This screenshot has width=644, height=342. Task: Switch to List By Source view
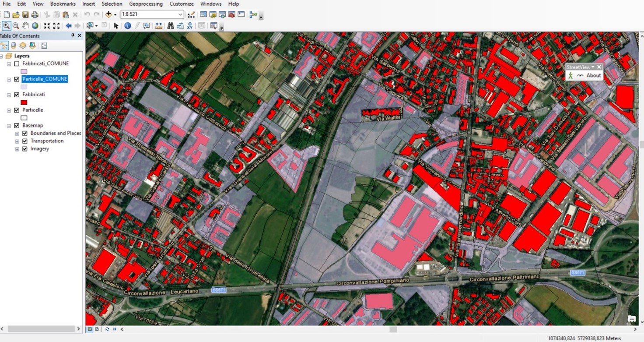point(14,46)
